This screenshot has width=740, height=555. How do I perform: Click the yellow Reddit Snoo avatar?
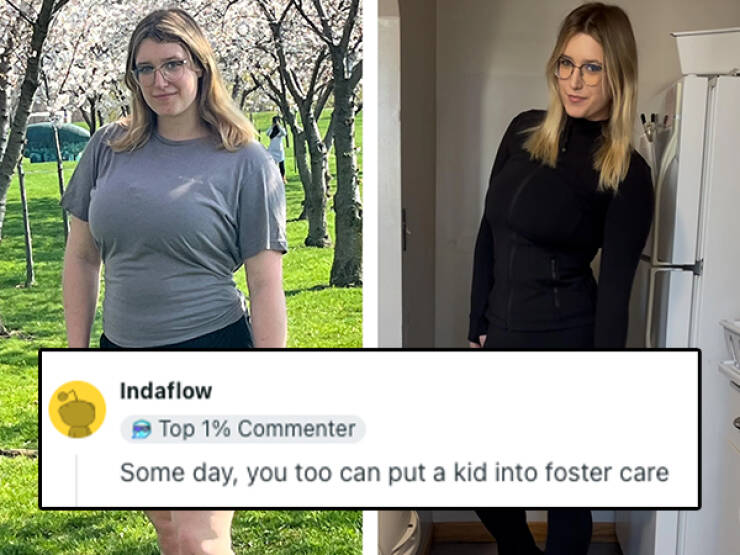click(77, 409)
